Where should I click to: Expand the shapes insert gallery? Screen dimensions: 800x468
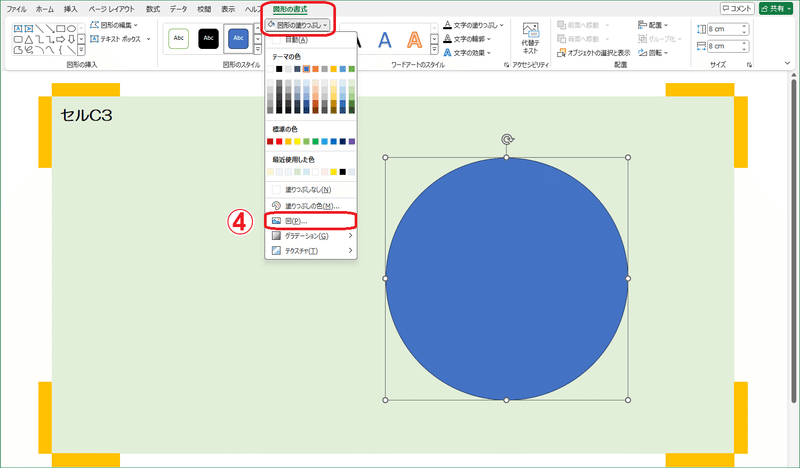pos(81,50)
